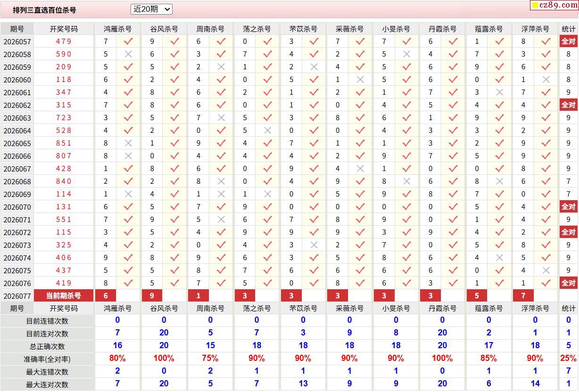Click the winning number 479 for period 2026057
Viewport: 579px width, 392px height.
64,41
